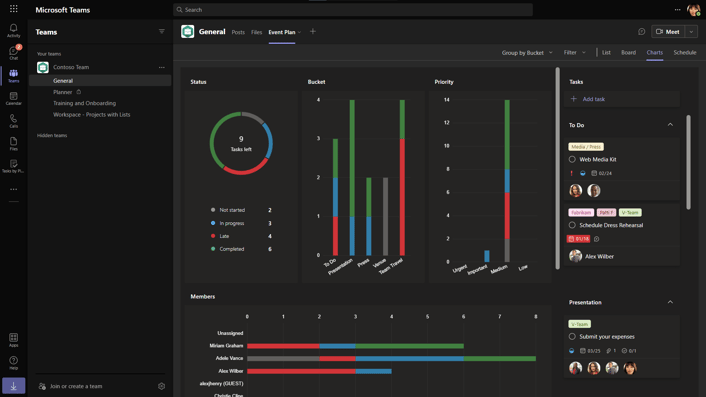The width and height of the screenshot is (706, 397).
Task: Click Add task button
Action: pos(622,99)
